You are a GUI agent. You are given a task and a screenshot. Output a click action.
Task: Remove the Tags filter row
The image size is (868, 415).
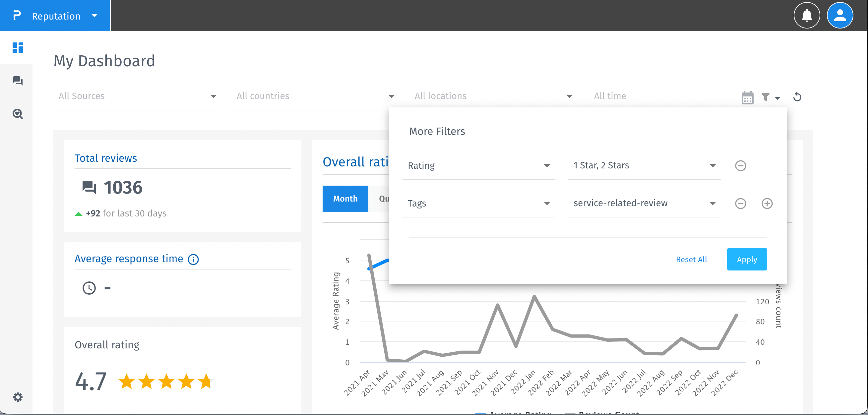click(x=740, y=204)
